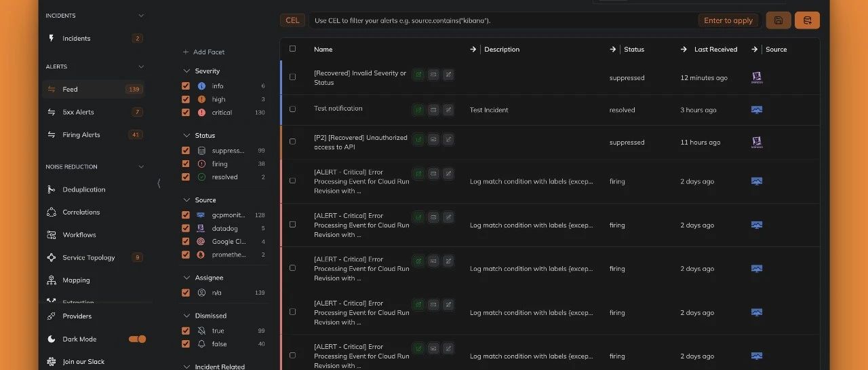Toggle the Dark Mode switch
This screenshot has width=868, height=370.
click(x=138, y=339)
